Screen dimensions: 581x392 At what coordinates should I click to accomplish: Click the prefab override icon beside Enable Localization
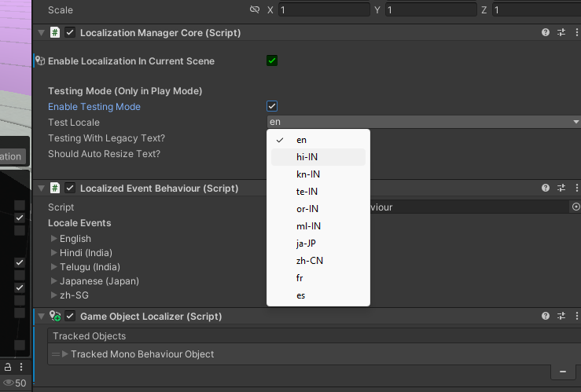coord(40,60)
